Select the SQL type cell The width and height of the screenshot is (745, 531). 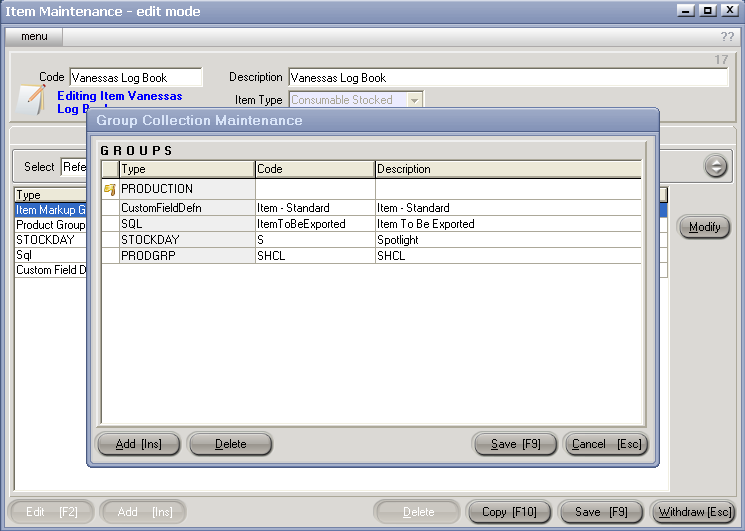187,224
